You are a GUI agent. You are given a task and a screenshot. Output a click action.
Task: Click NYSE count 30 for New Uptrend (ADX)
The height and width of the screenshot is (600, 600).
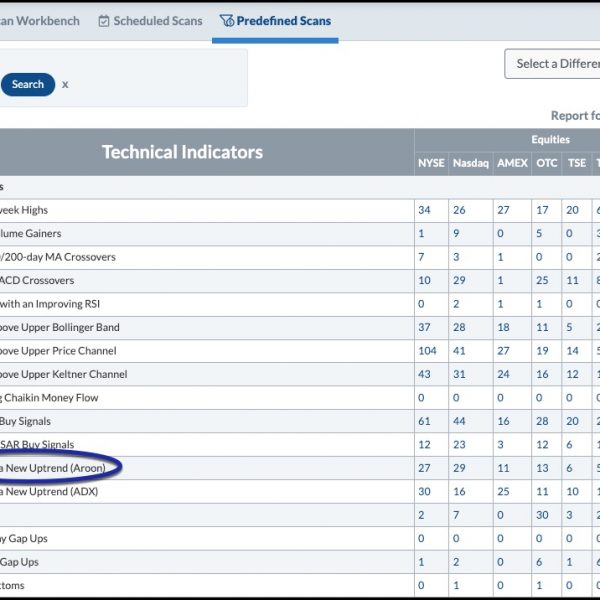(x=424, y=492)
